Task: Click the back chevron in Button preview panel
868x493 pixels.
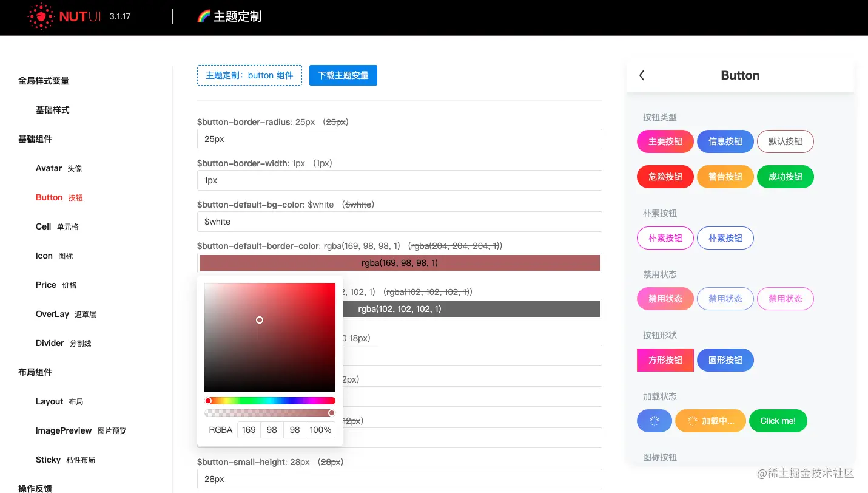Action: pyautogui.click(x=642, y=75)
